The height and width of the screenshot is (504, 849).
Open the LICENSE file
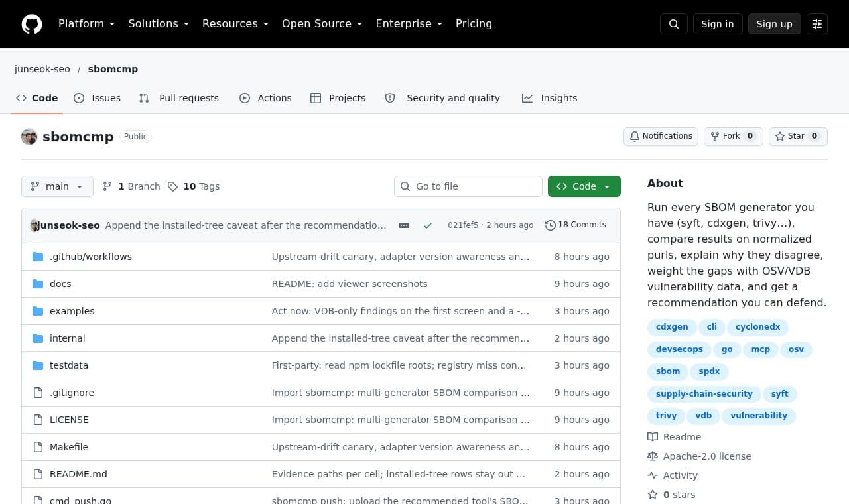click(69, 420)
